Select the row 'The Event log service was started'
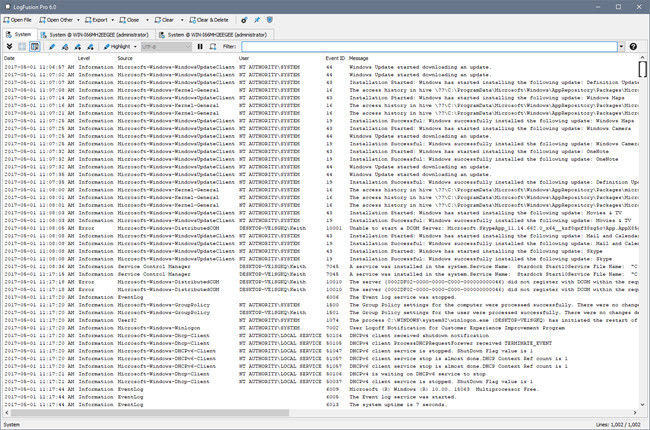Screen dimensions: 650x430 pos(321,397)
